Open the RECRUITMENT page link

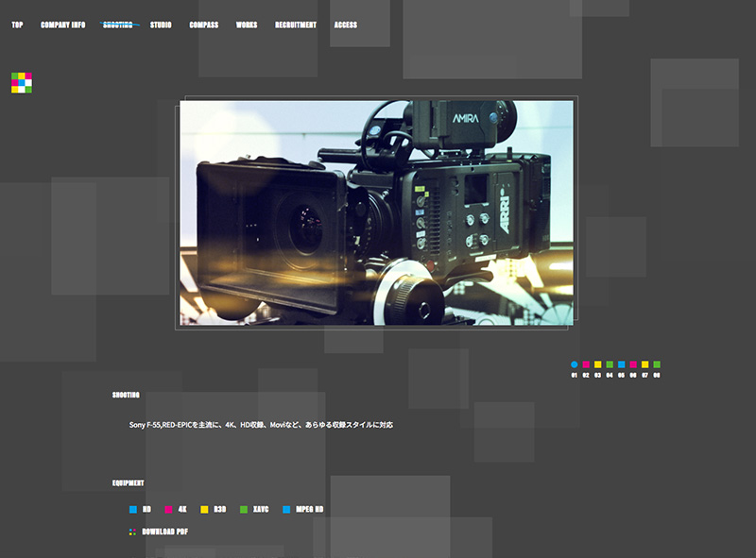(x=296, y=25)
